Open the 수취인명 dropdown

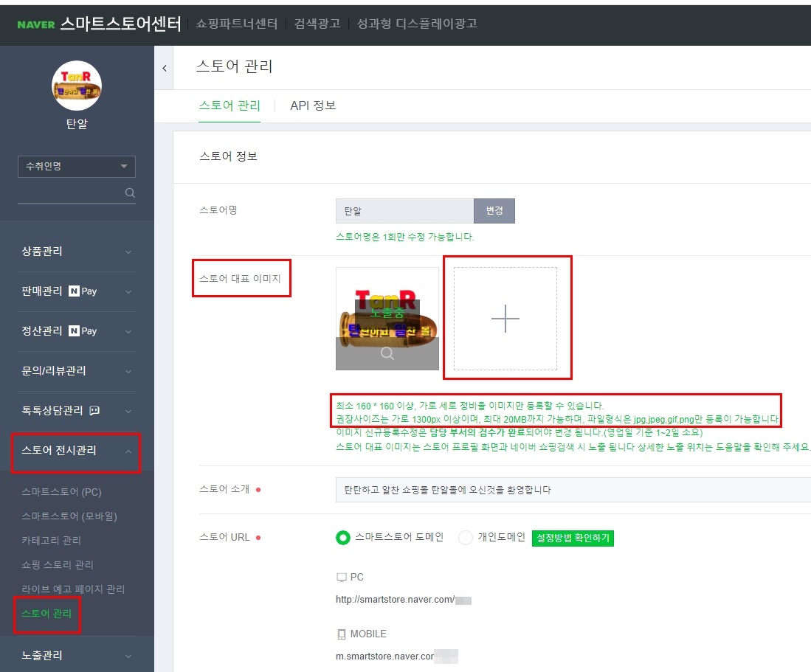coord(77,167)
